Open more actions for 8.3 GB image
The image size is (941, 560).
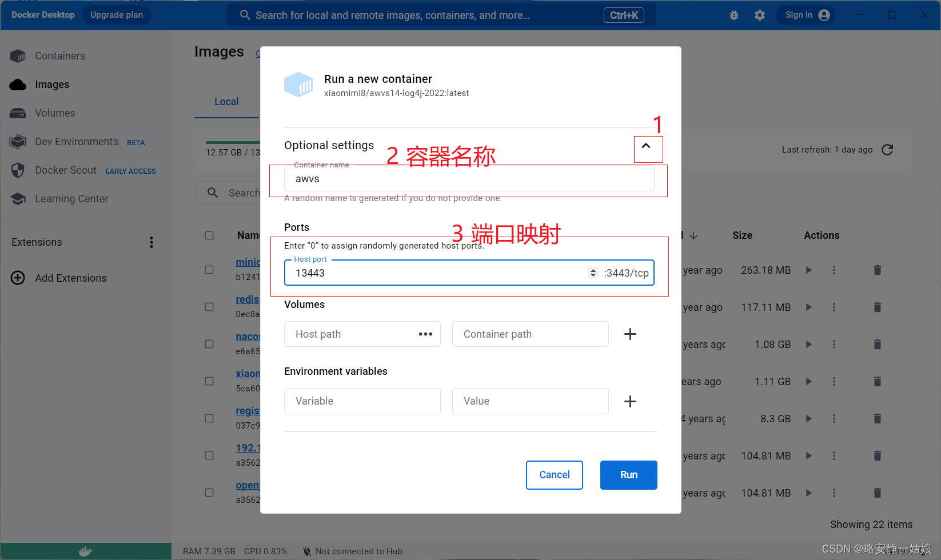pos(834,418)
